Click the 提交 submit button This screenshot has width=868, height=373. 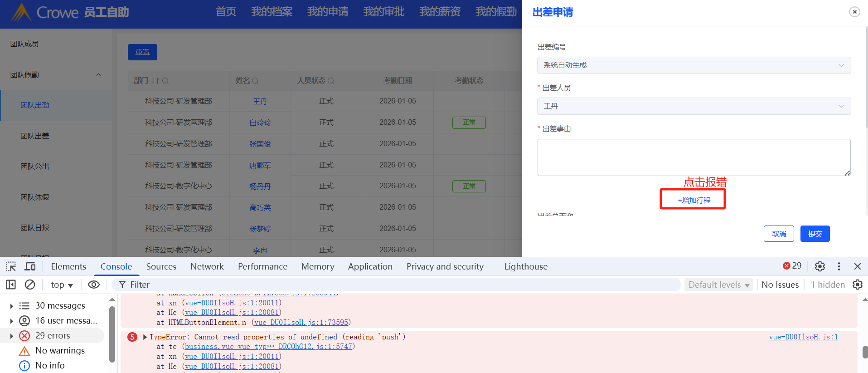[815, 234]
